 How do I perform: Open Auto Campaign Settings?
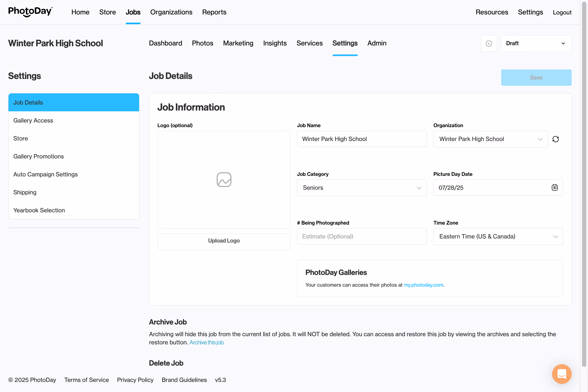(74, 174)
